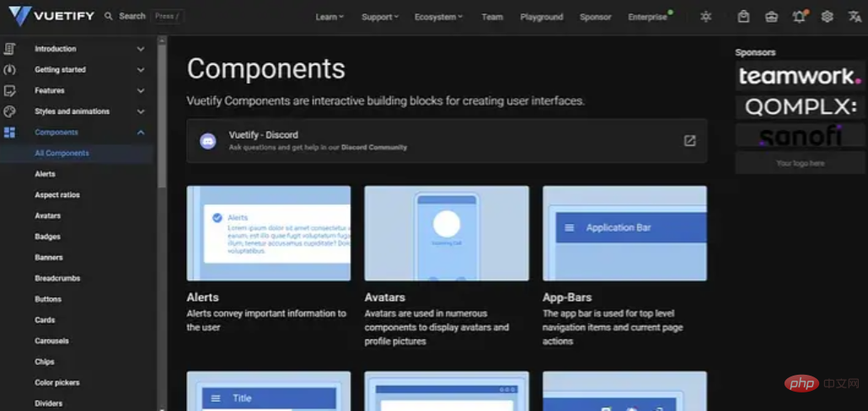This screenshot has width=868, height=411.
Task: Collapse the Components sidebar group
Action: pyautogui.click(x=141, y=132)
